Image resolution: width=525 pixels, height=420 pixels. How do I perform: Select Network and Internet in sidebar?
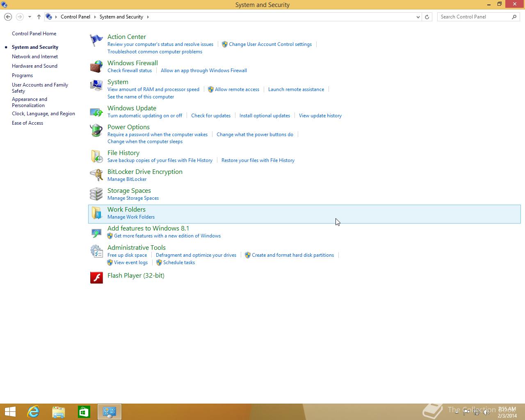pos(35,57)
